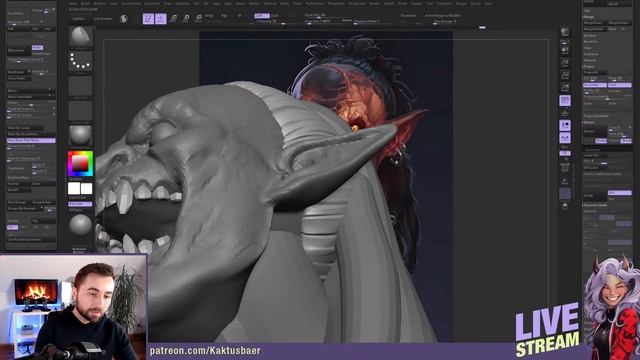
Task: Click the Live Boolean button
Action: pos(103,19)
